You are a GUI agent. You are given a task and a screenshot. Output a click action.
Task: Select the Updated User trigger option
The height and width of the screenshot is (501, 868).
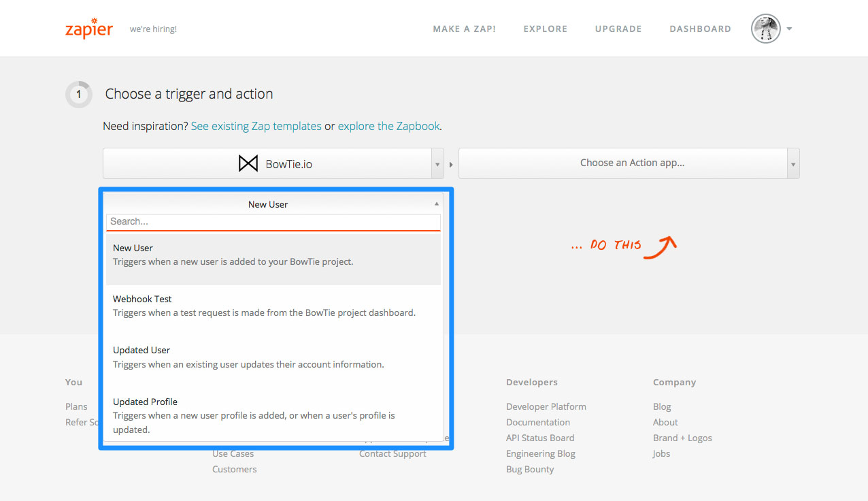click(273, 361)
